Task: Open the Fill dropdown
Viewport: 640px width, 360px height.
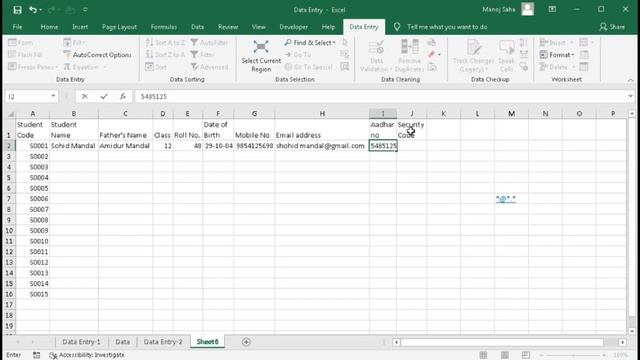Action: (x=74, y=42)
